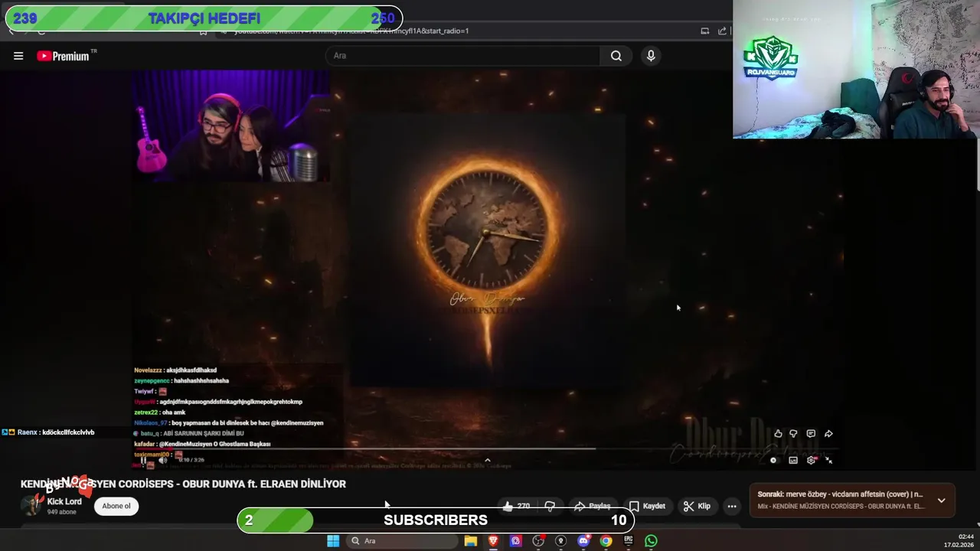This screenshot has height=551, width=980.
Task: Open Discord from the taskbar
Action: 583,541
